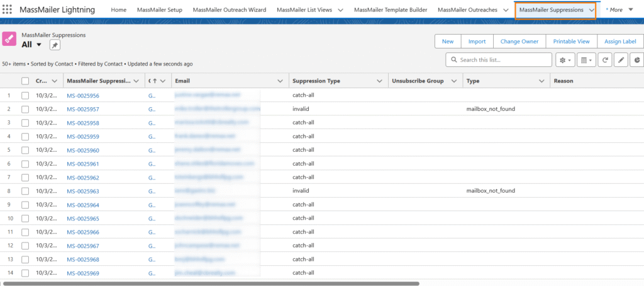Tick the select-all checkbox in header
The image size is (644, 286).
click(25, 81)
